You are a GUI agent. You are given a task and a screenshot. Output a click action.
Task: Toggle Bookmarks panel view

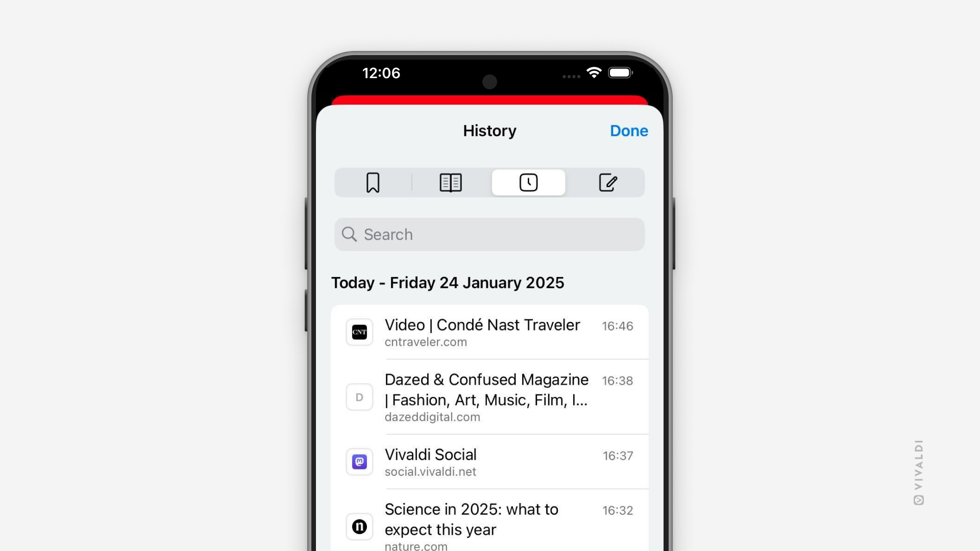click(x=373, y=182)
